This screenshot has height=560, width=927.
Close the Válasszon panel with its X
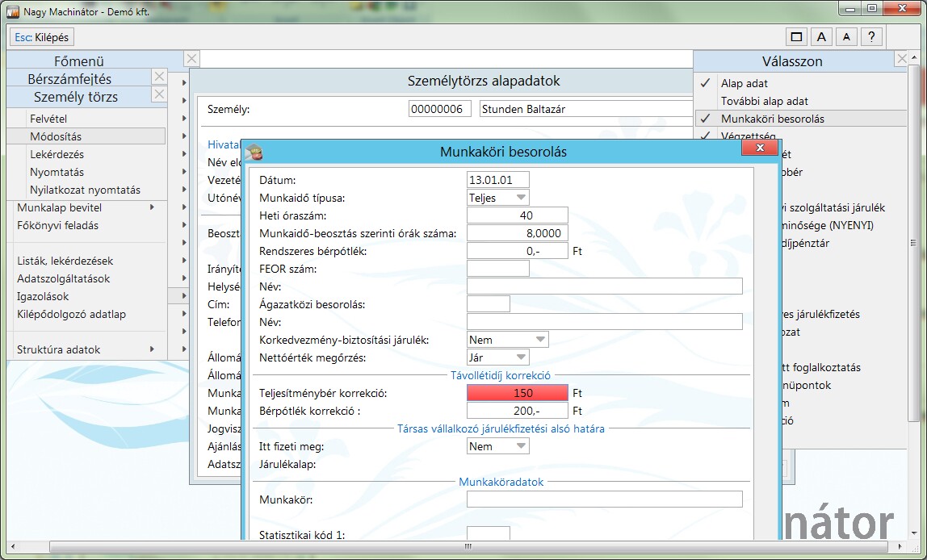point(902,59)
